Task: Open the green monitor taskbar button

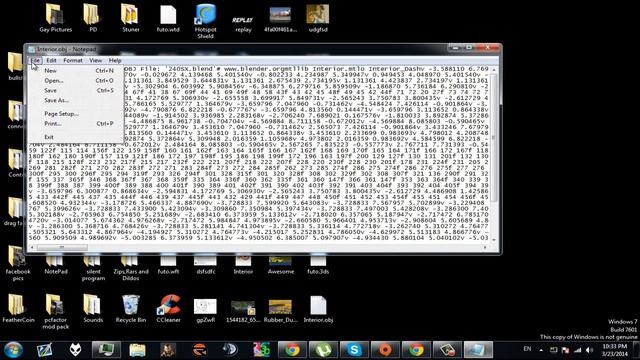Action: pos(106,350)
